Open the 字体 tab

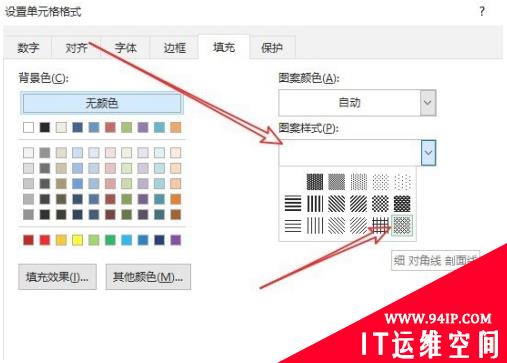pyautogui.click(x=125, y=48)
